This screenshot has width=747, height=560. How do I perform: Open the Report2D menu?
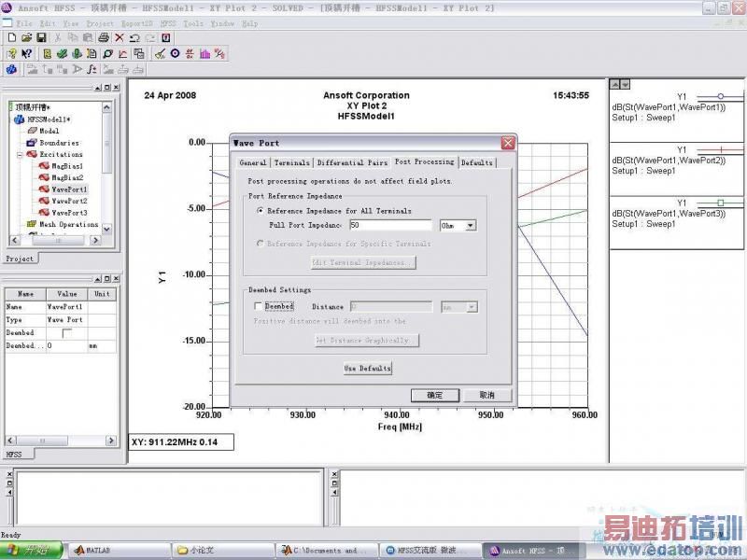(x=136, y=23)
